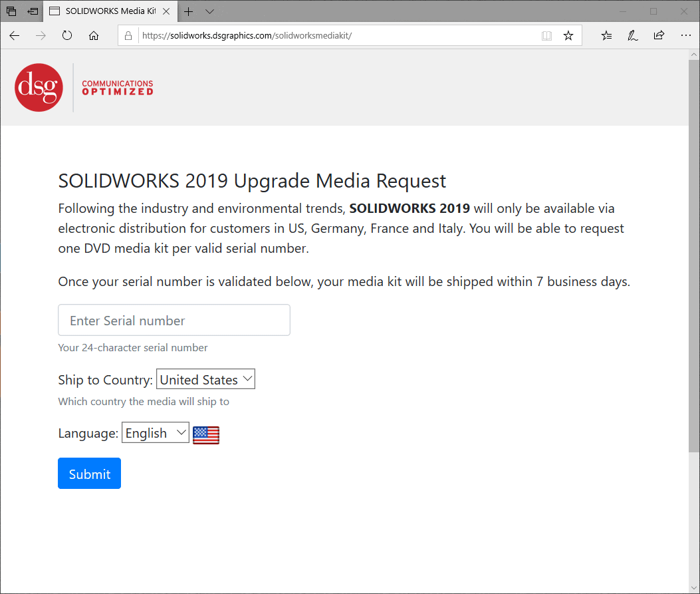Minimize the browser window

(623, 11)
